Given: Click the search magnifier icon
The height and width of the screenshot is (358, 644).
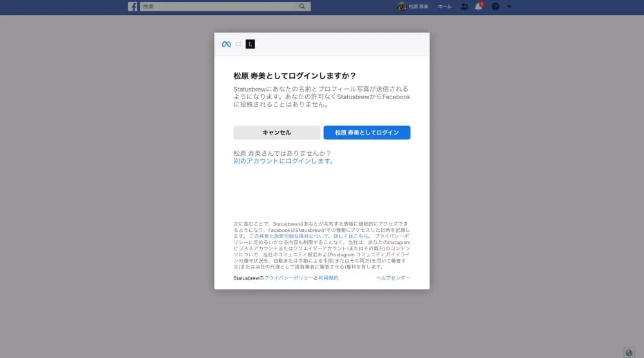Looking at the screenshot, I should click(x=302, y=6).
